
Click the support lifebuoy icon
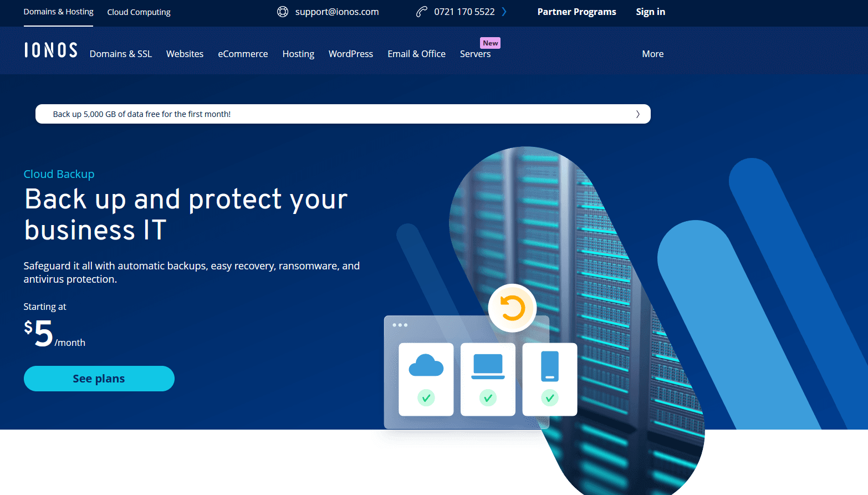(283, 12)
